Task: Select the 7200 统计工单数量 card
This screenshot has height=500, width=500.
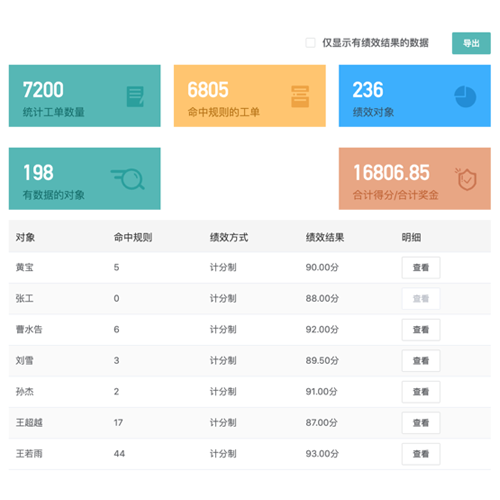Action: tap(85, 96)
